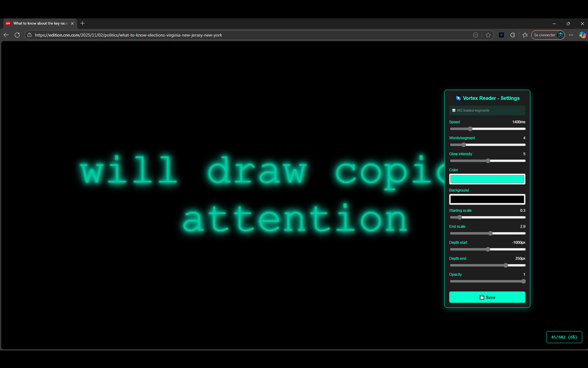Click the 45/682 reading progress indicator

tap(564, 337)
